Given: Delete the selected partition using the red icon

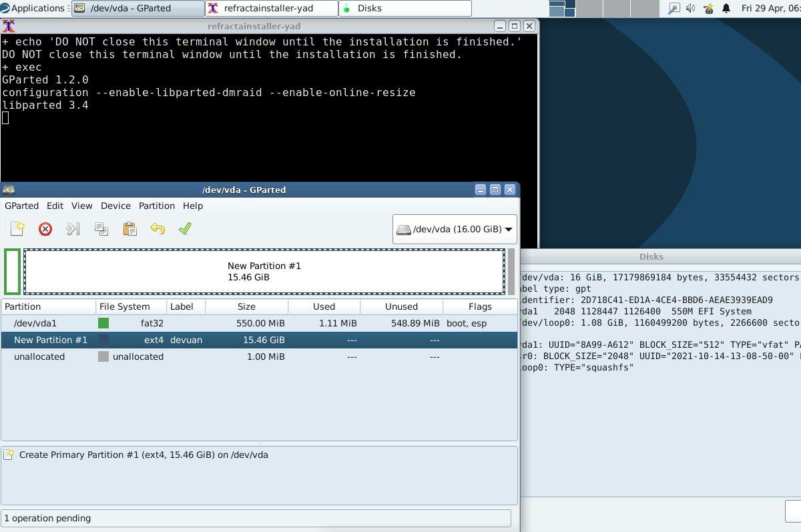Looking at the screenshot, I should pyautogui.click(x=45, y=229).
